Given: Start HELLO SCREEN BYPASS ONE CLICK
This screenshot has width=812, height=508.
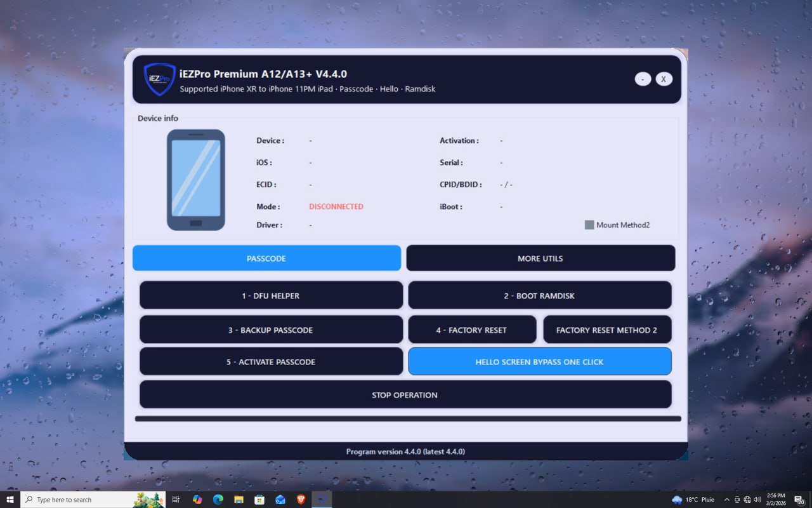Looking at the screenshot, I should tap(540, 361).
